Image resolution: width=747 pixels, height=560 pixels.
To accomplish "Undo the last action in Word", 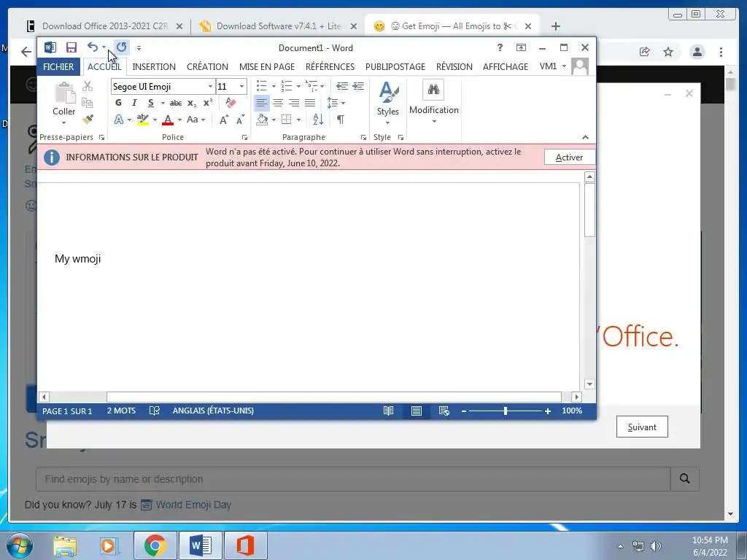I will [x=93, y=47].
